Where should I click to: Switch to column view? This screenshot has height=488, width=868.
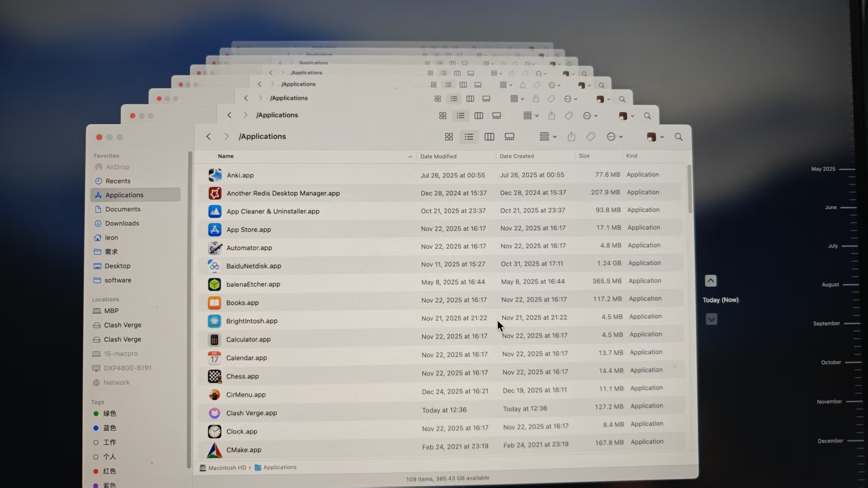click(x=489, y=137)
